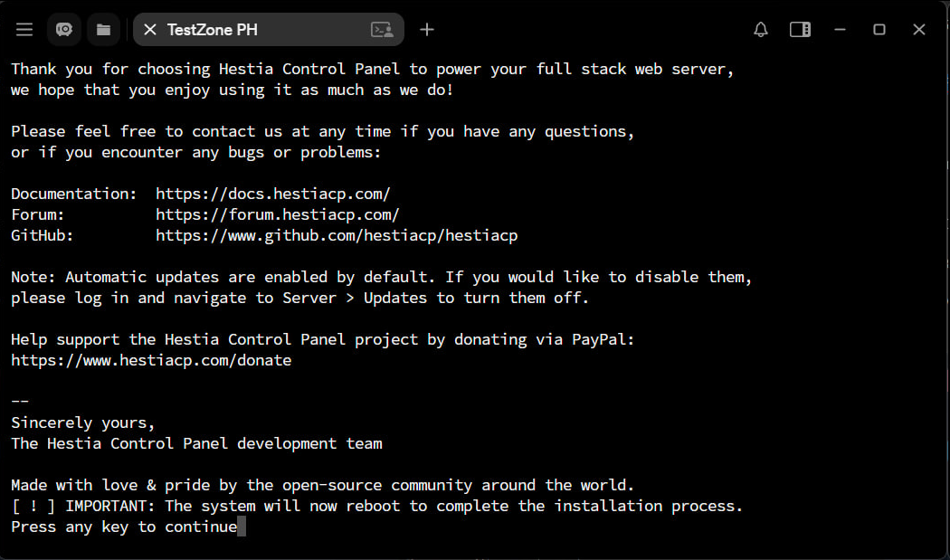Screen dimensions: 950x560
Task: Toggle the side panel layout
Action: pos(800,30)
